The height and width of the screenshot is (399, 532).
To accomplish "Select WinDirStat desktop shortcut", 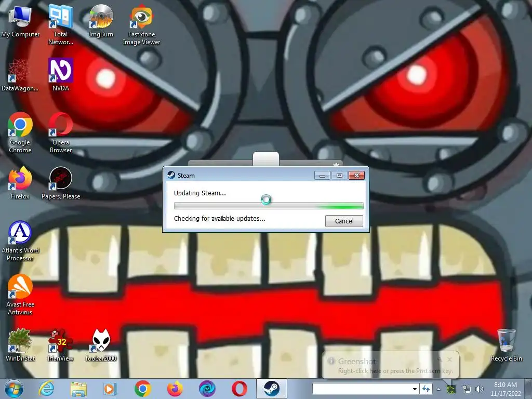I will pos(20,345).
